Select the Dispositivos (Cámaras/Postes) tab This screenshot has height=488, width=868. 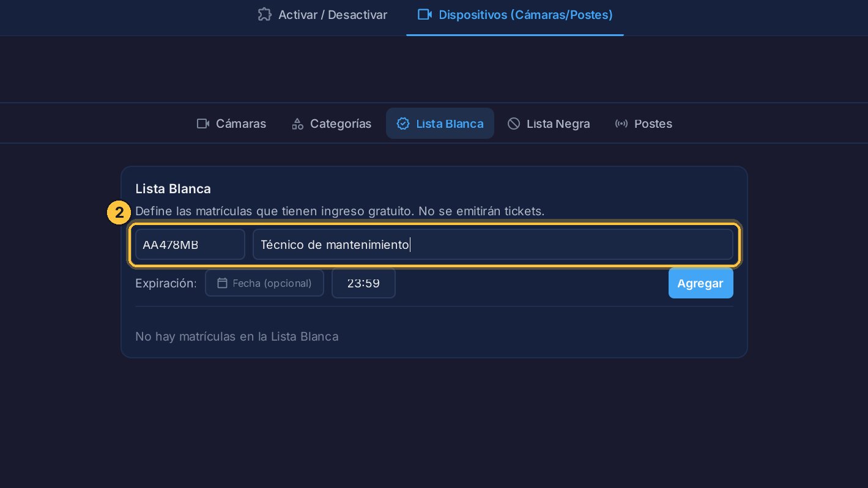[515, 15]
